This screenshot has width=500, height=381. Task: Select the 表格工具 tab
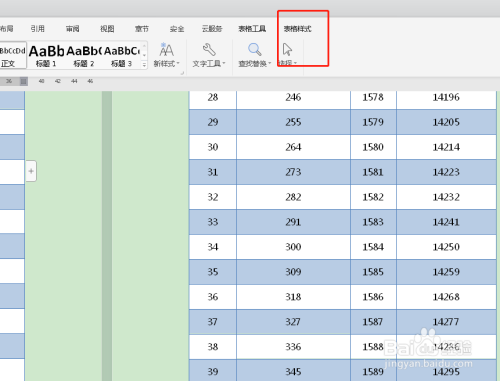[x=252, y=29]
